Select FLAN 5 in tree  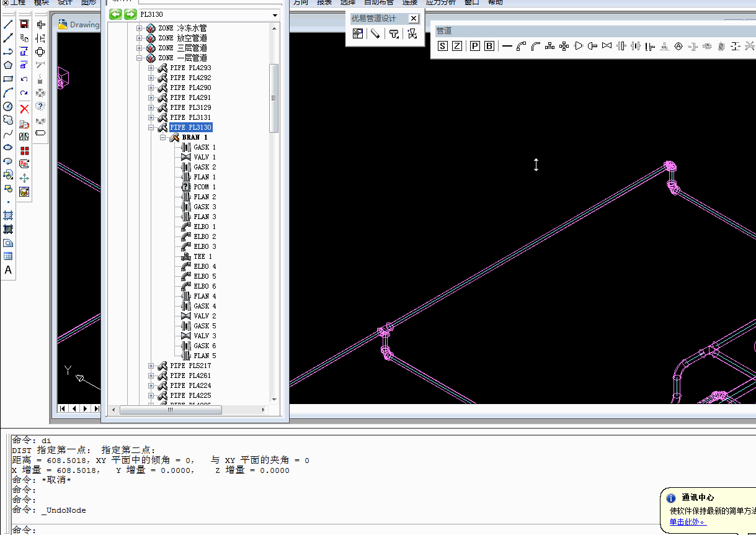click(x=205, y=356)
